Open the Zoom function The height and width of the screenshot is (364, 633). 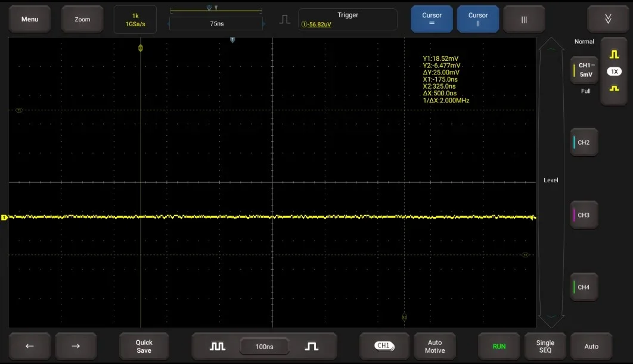click(82, 19)
